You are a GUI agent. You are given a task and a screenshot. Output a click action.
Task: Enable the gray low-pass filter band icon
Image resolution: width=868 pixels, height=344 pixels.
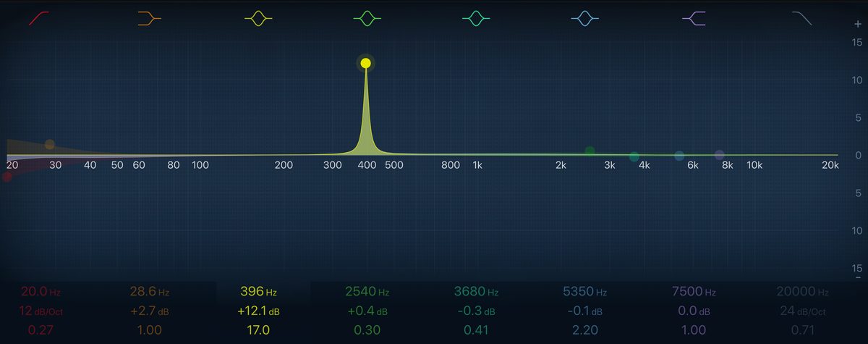point(802,19)
